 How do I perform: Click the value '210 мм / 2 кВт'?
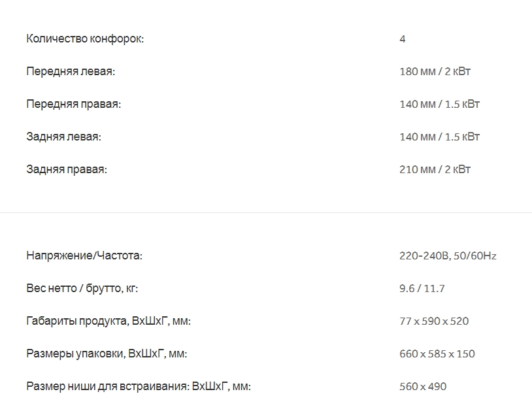pos(435,169)
